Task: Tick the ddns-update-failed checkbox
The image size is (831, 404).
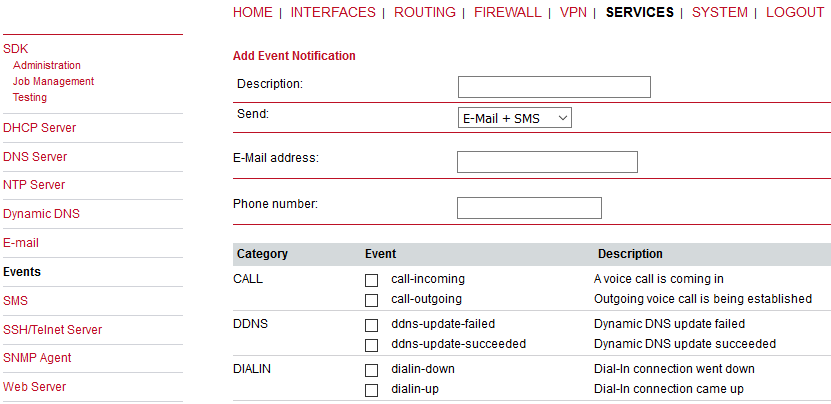Action: [371, 325]
